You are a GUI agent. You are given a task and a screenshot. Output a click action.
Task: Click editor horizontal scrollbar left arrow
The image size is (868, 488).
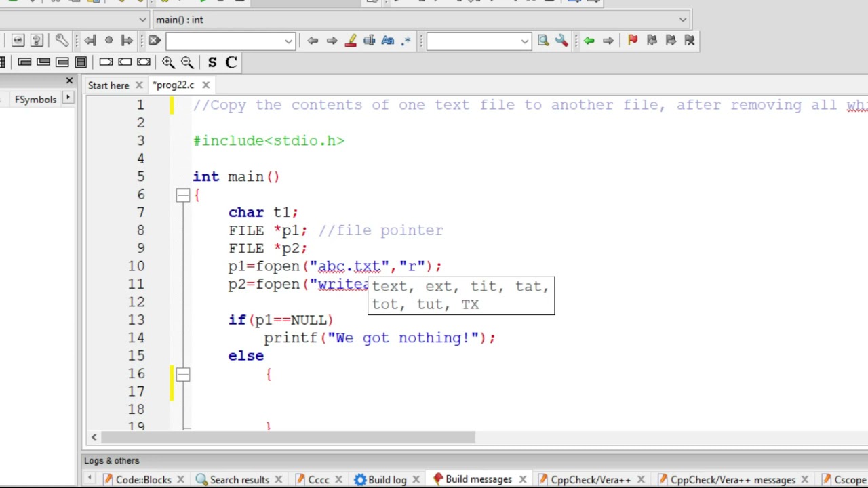tap(94, 438)
